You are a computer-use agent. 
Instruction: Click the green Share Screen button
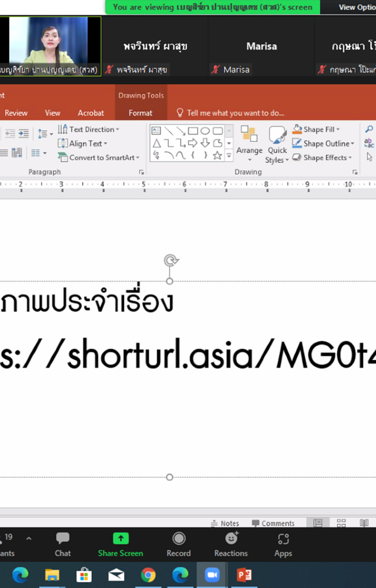(x=120, y=545)
